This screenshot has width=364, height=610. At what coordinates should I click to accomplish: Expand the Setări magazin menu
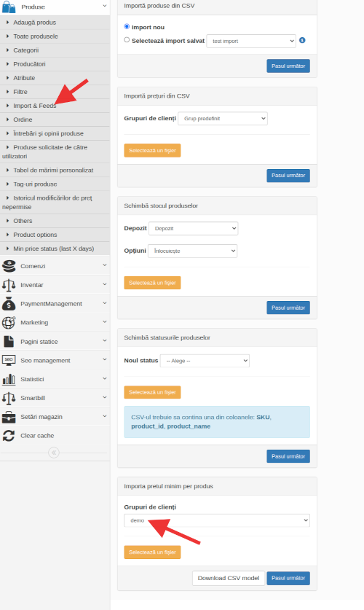coord(55,417)
